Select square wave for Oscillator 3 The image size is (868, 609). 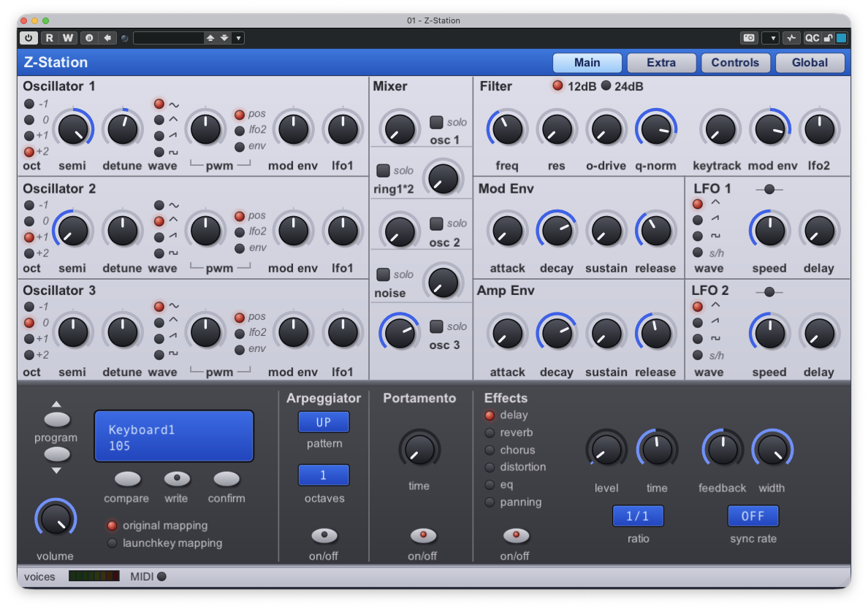[159, 355]
